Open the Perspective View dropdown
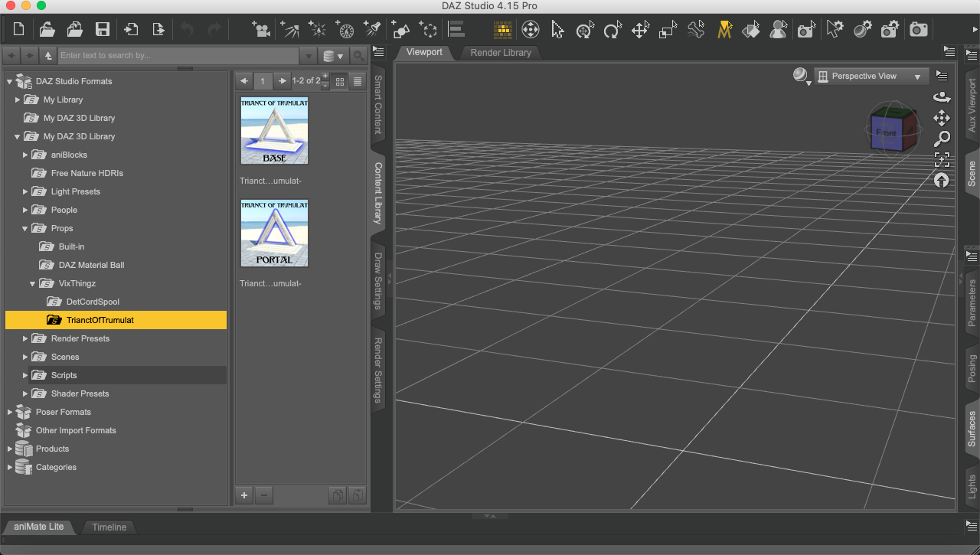 coord(871,77)
